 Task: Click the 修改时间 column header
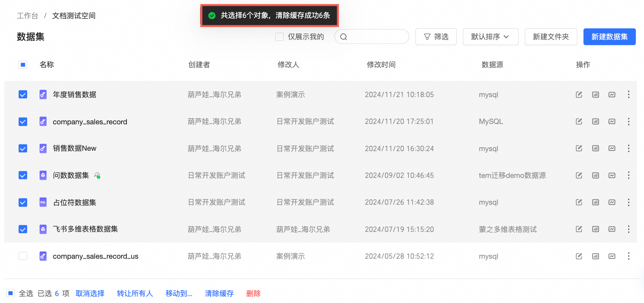pos(381,64)
